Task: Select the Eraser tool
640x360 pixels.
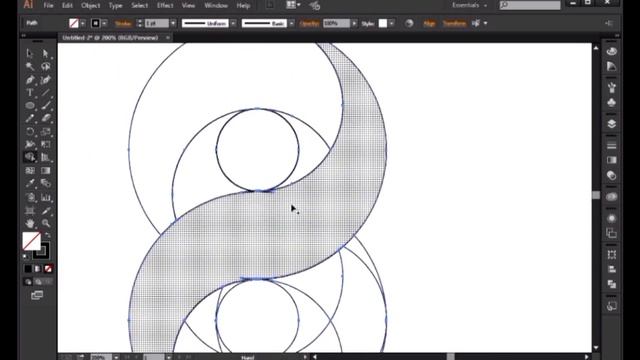Action: pyautogui.click(x=46, y=118)
